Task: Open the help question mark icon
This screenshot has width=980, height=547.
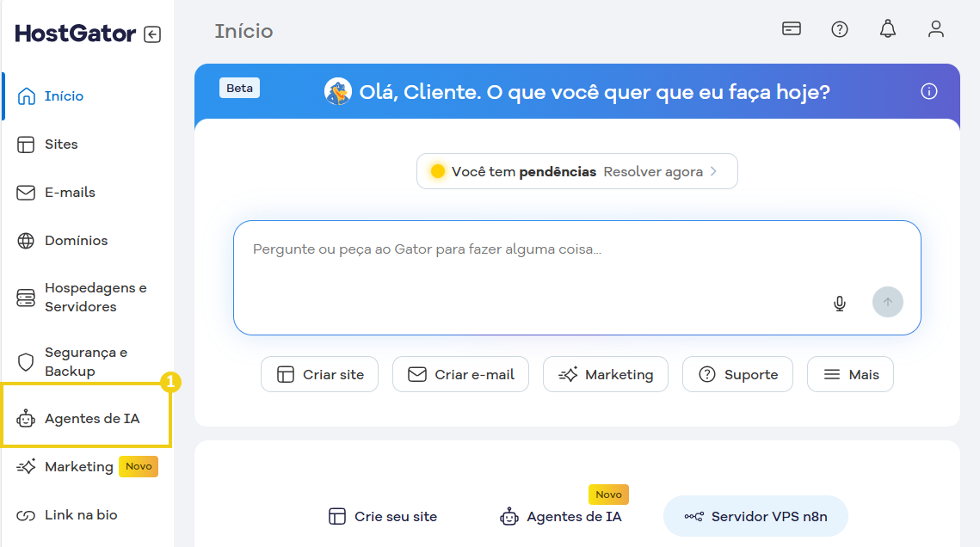Action: 839,28
